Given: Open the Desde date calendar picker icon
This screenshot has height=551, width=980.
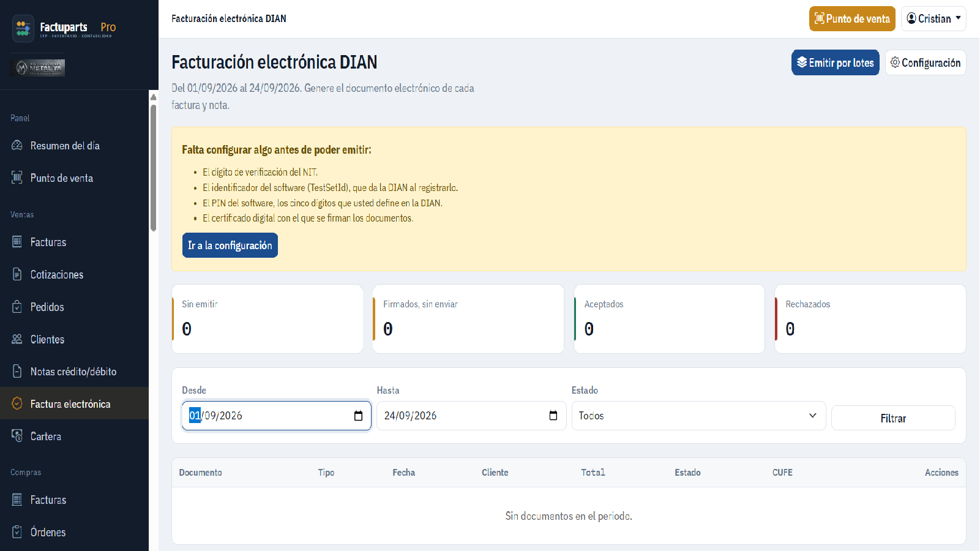Looking at the screenshot, I should point(358,416).
